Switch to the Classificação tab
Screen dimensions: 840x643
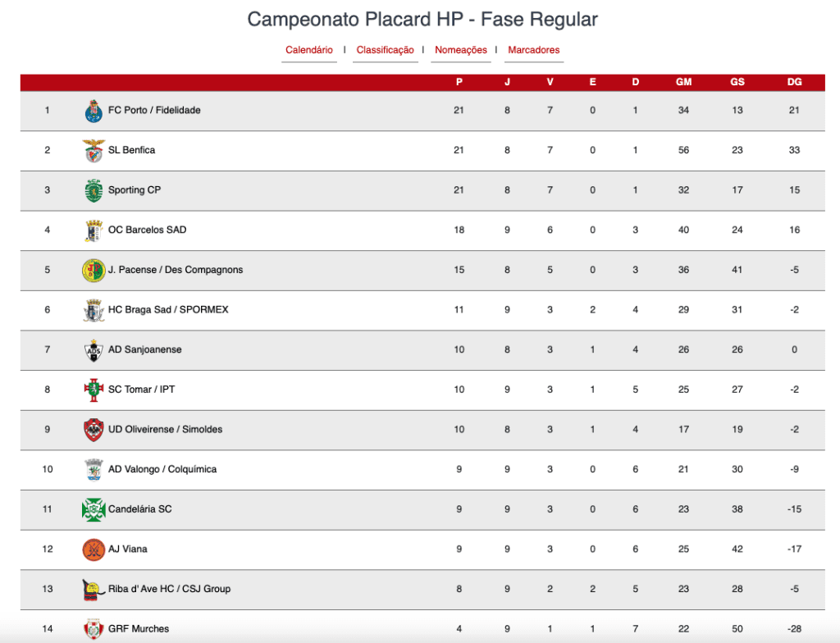coord(386,50)
